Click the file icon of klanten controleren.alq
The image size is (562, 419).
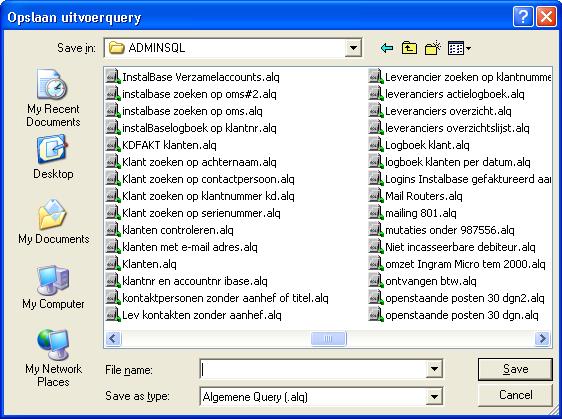pyautogui.click(x=113, y=230)
